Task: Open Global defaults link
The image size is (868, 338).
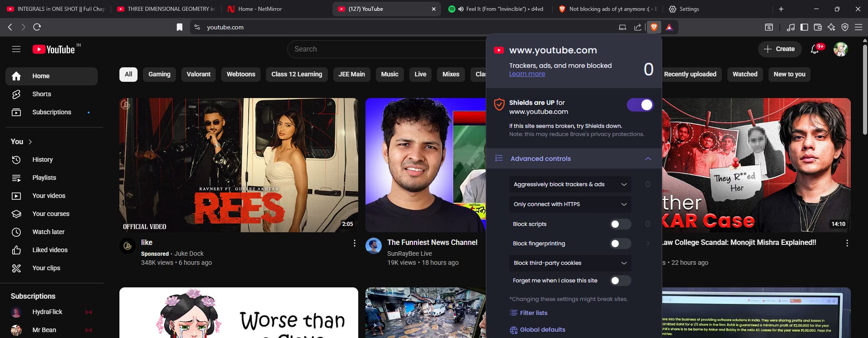Action: pos(538,330)
